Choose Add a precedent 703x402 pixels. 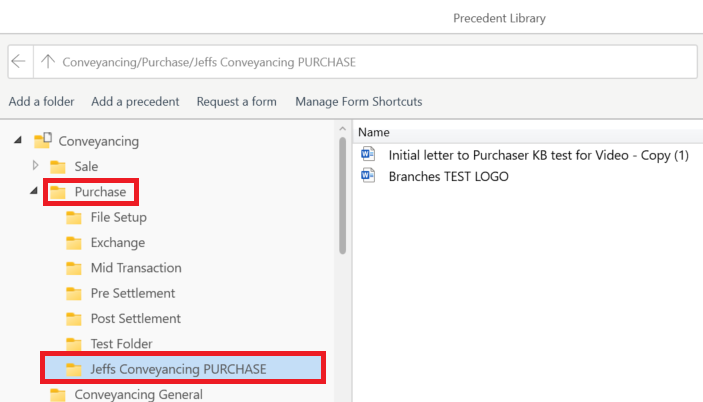(x=135, y=101)
